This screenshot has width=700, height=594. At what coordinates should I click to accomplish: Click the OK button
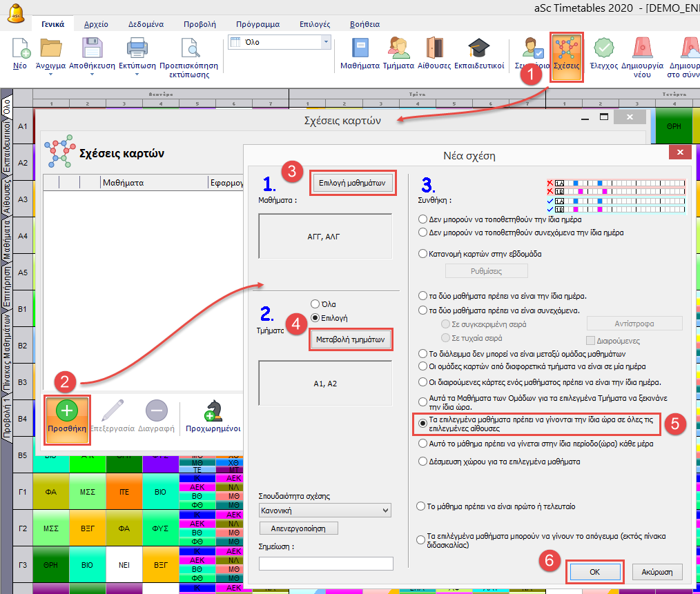(x=594, y=572)
